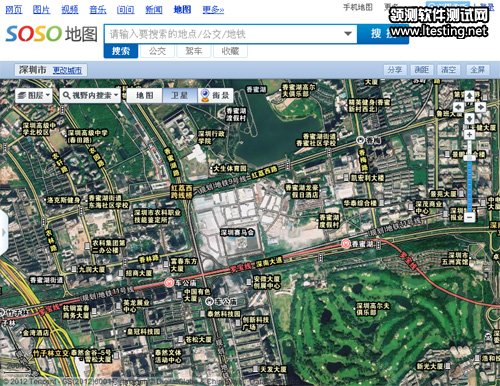Open the 网页 web link
The height and width of the screenshot is (386, 500).
tap(14, 9)
